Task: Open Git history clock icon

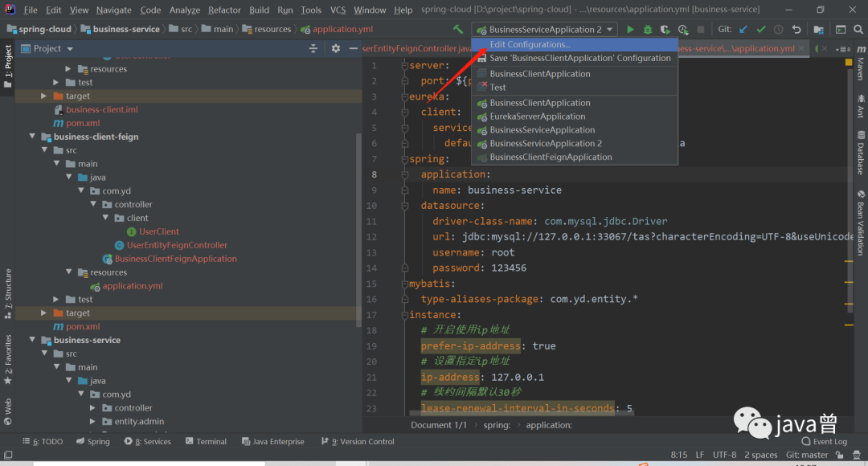Action: click(778, 30)
